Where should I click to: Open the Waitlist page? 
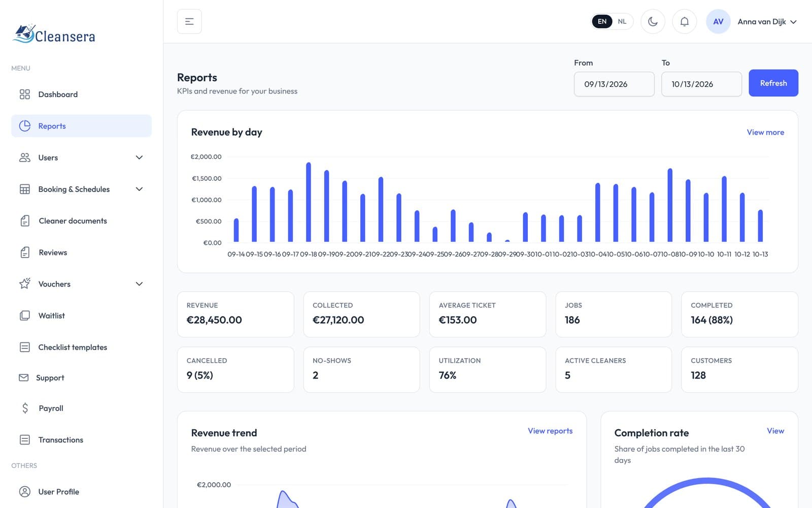81,315
